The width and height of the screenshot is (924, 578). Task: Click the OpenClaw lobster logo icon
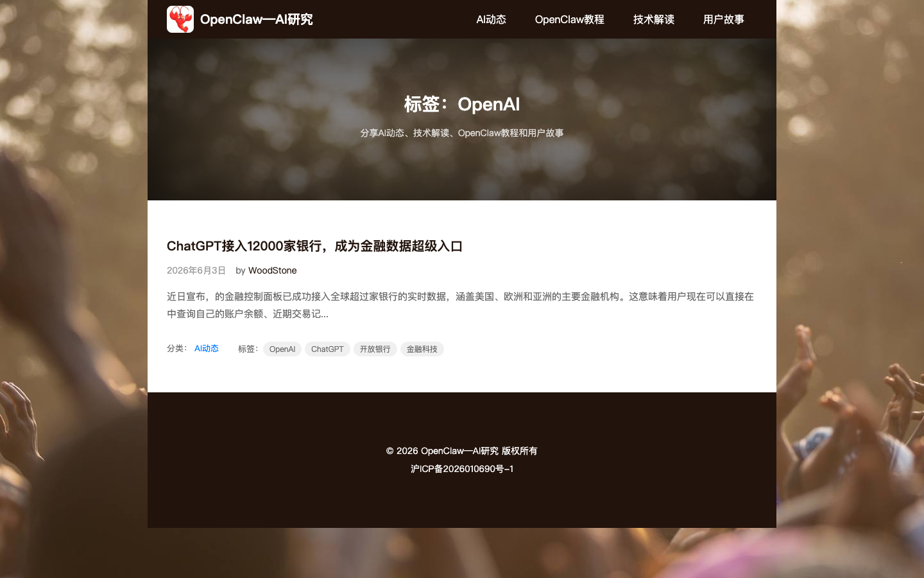[x=180, y=19]
